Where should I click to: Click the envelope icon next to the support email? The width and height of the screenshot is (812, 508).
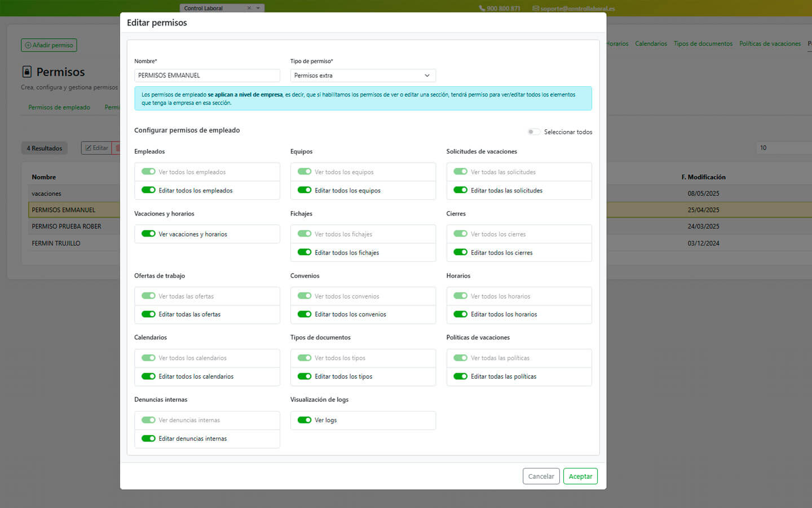point(536,8)
